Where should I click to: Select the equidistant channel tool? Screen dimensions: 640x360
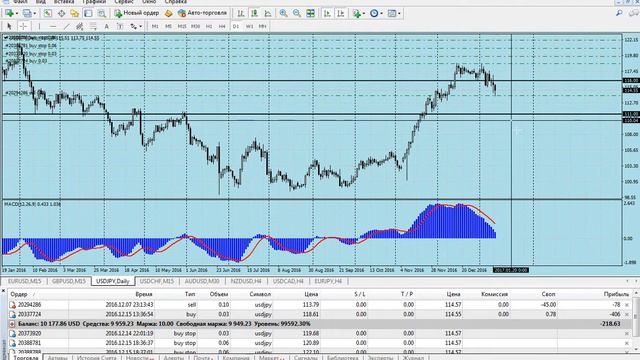click(x=80, y=26)
